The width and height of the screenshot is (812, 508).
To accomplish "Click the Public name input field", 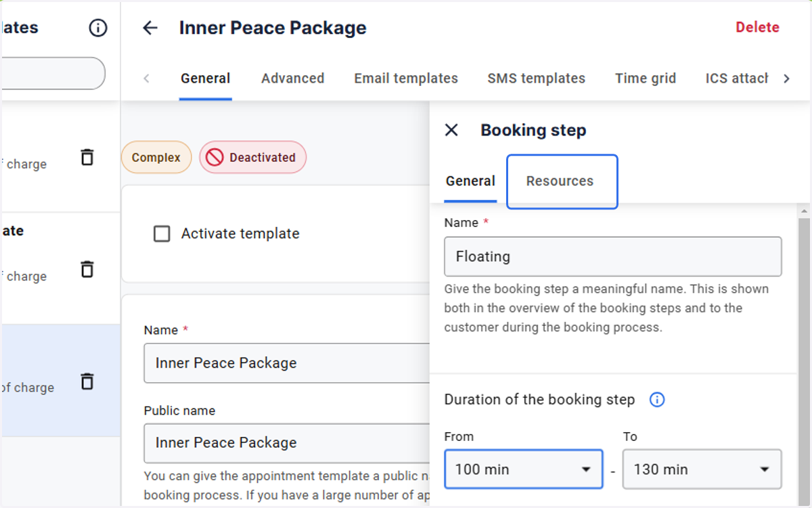I will pyautogui.click(x=287, y=443).
